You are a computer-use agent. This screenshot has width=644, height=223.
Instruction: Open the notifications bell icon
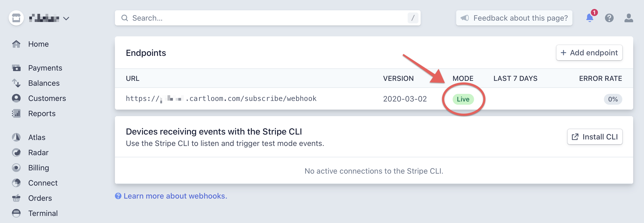point(590,18)
